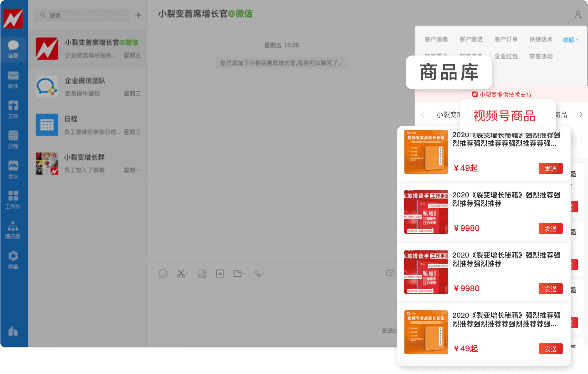Click 发送 on second ¥9980 product

coord(550,289)
